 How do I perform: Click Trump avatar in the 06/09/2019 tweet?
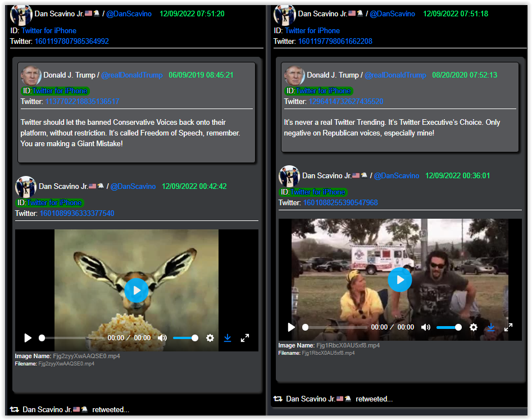coord(31,75)
